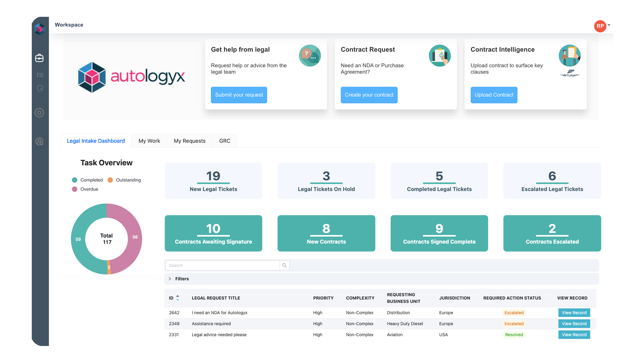Select the briefcase Workspace icon in sidebar
The height and width of the screenshot is (364, 644).
click(40, 58)
